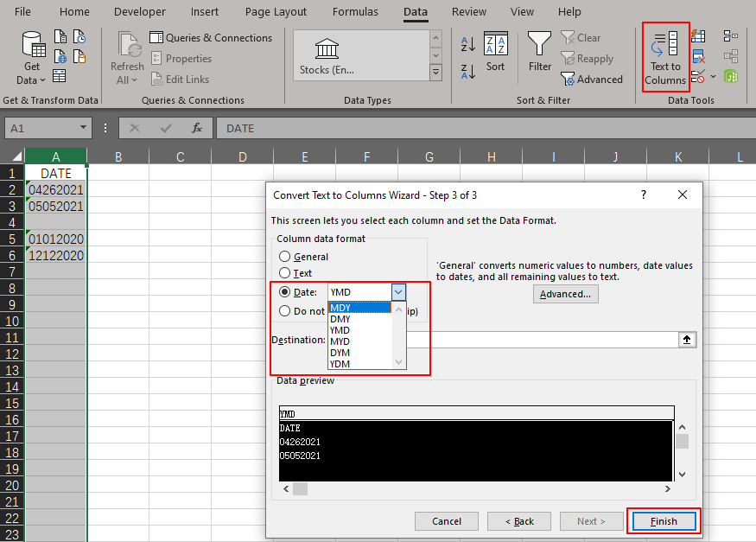Open Data Validation
756x542 pixels.
tap(698, 76)
